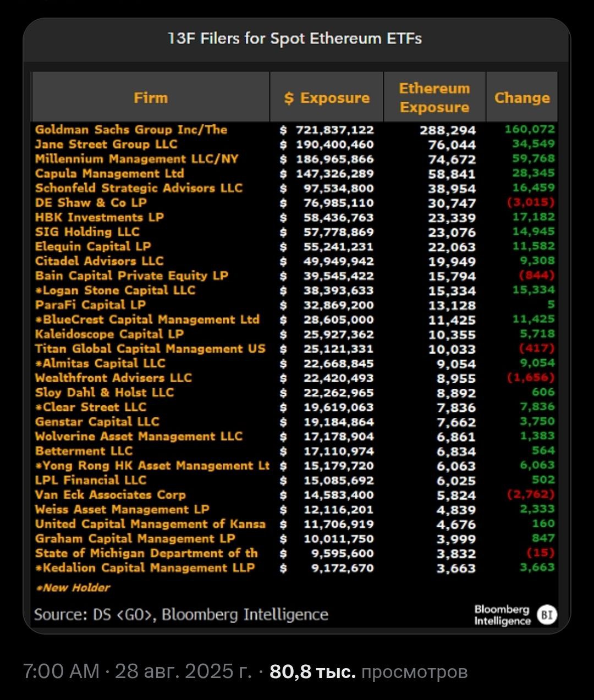This screenshot has height=700, width=594.
Task: Select 'HBK Investments LP' firm name
Action: pyautogui.click(x=100, y=217)
